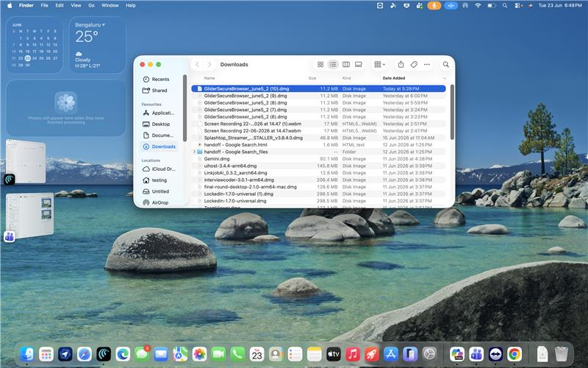This screenshot has height=368, width=588.
Task: Open Control Center in menu bar
Action: coord(517,6)
